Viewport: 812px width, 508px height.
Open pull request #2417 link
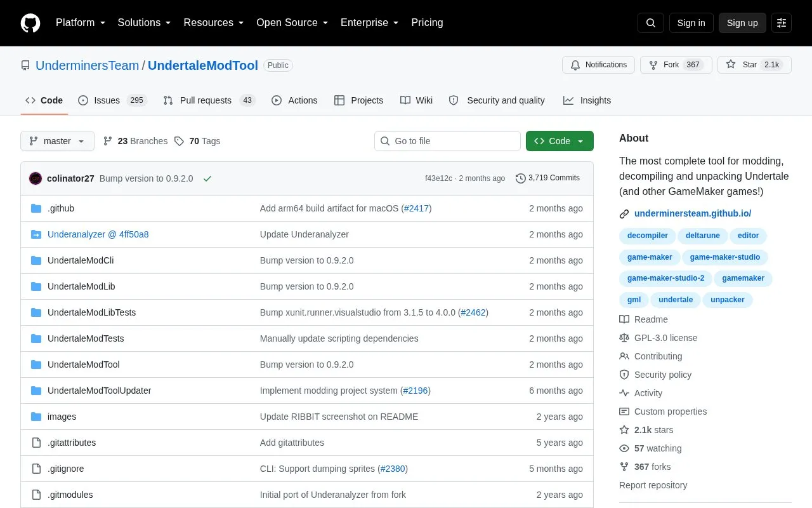tap(416, 208)
